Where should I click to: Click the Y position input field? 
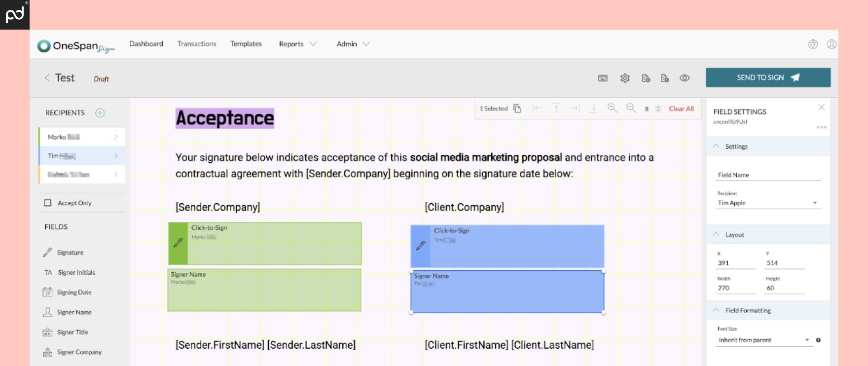coord(785,263)
